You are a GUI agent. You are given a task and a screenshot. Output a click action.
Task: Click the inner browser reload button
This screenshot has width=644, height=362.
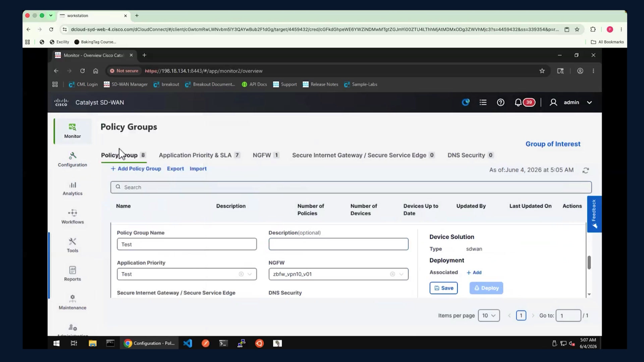pos(83,71)
